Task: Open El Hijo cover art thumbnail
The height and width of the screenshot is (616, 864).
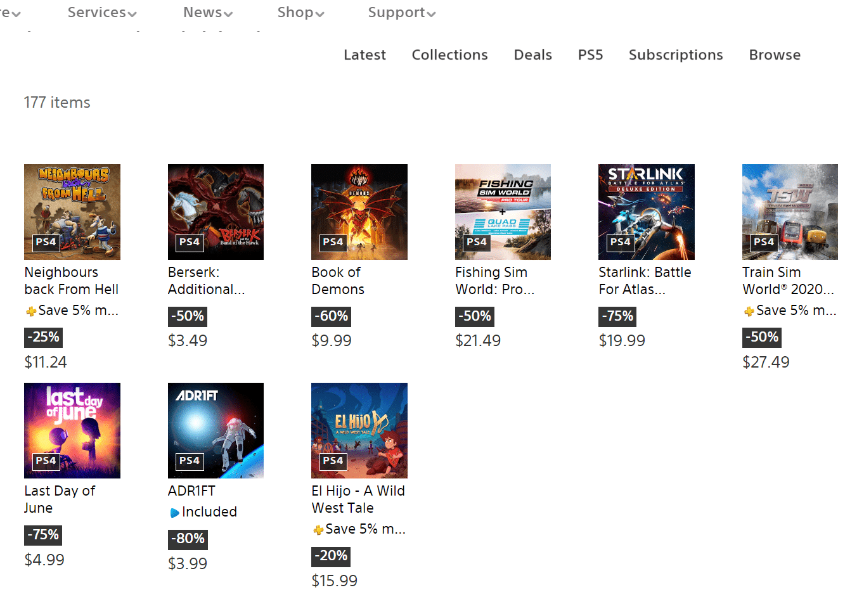Action: pos(359,430)
